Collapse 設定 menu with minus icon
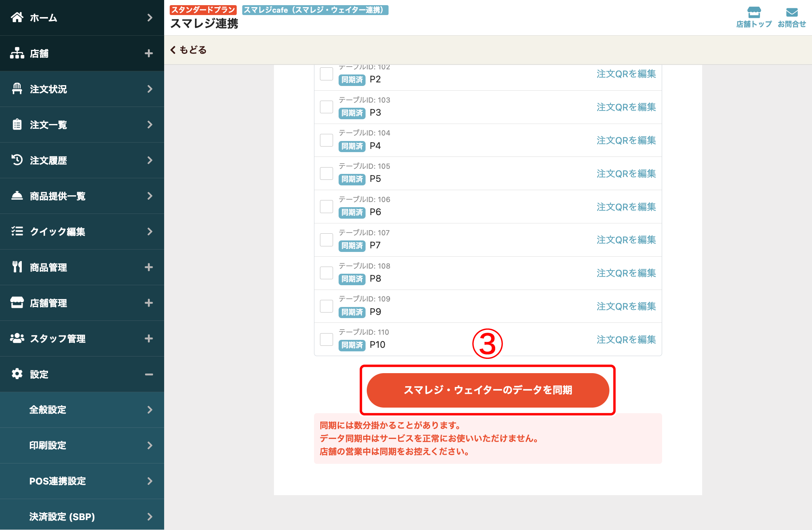The width and height of the screenshot is (812, 530). (149, 374)
